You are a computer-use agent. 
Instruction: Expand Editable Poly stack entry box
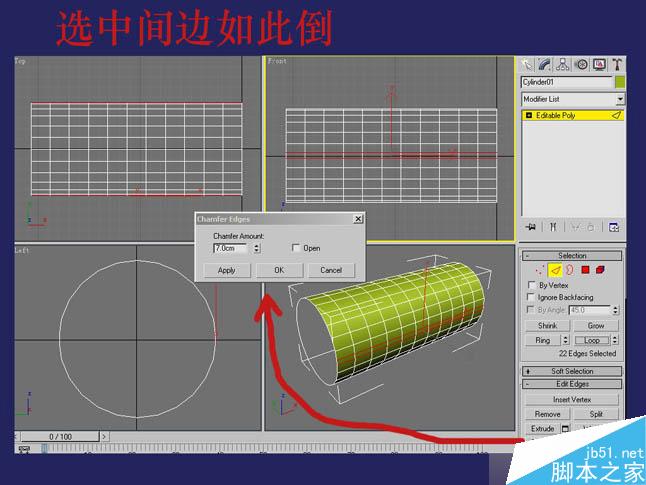[529, 115]
